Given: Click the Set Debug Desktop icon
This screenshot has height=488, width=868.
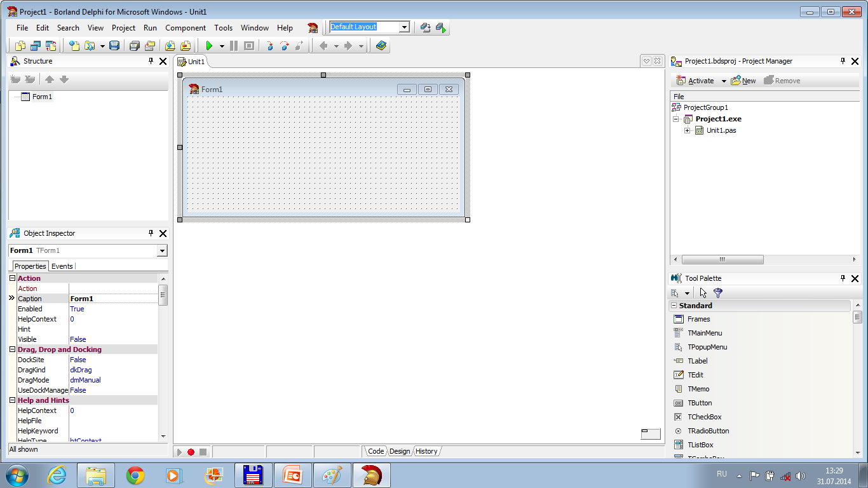Looking at the screenshot, I should coord(441,27).
